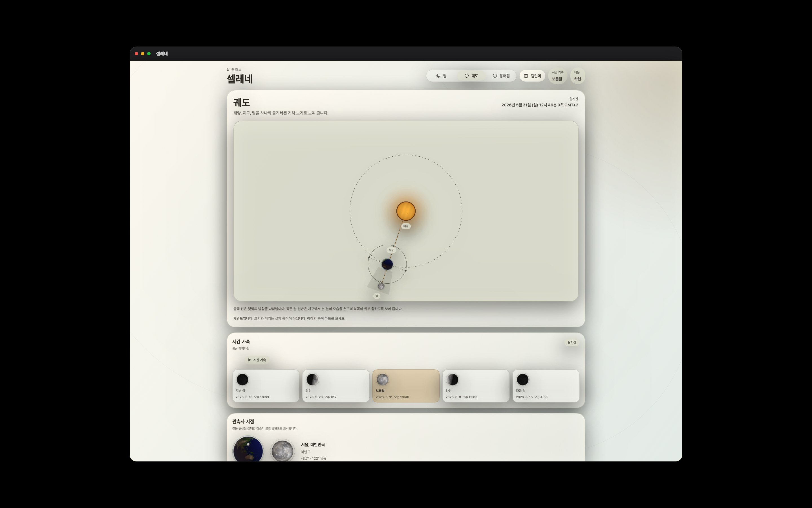Screen dimensions: 812x508
Task: Click the 지구 label in diagram
Action: [x=391, y=250]
